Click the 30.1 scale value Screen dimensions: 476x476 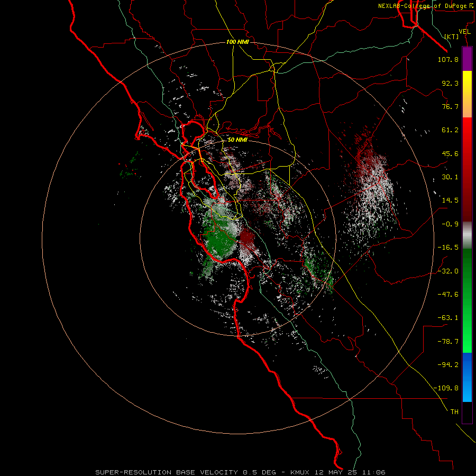coord(450,177)
